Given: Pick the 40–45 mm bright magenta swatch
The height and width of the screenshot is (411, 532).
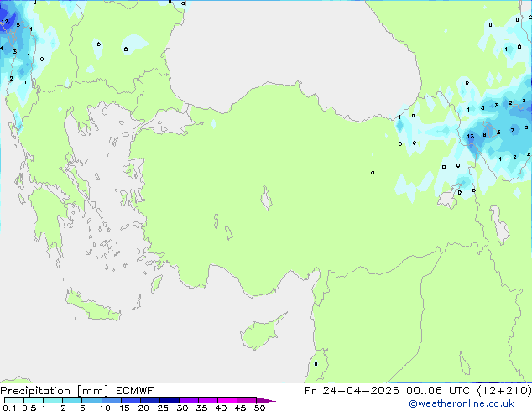Looking at the screenshot, I should pos(227,400).
